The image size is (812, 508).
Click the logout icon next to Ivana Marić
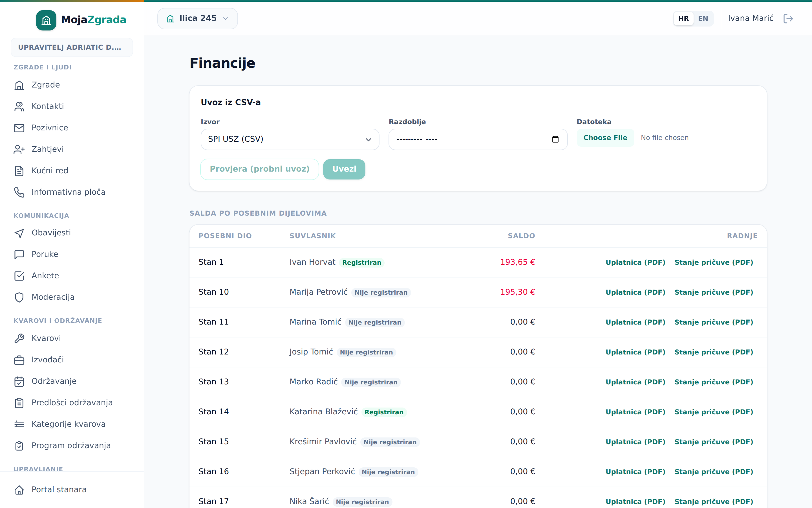[788, 18]
